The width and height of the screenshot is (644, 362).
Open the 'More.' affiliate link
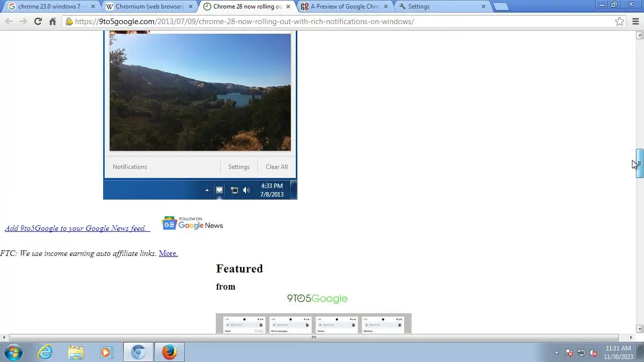point(168,253)
